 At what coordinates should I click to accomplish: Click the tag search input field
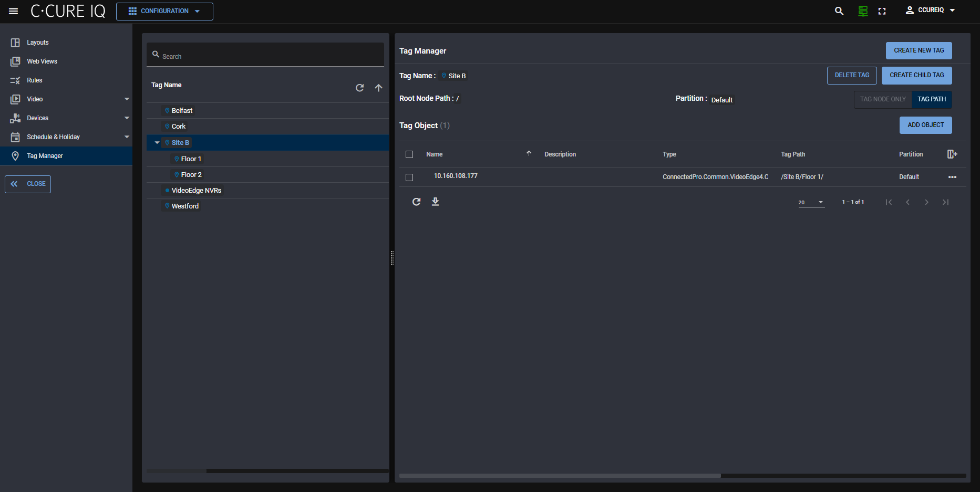point(268,56)
